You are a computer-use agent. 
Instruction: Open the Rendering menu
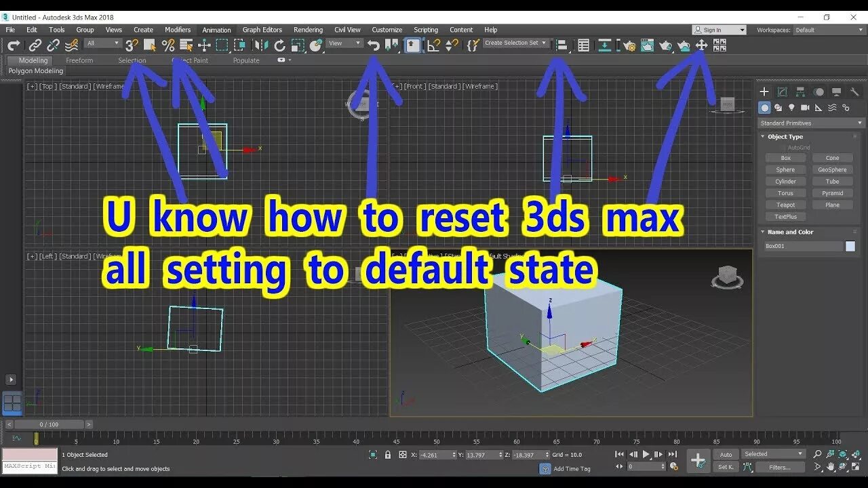click(308, 30)
